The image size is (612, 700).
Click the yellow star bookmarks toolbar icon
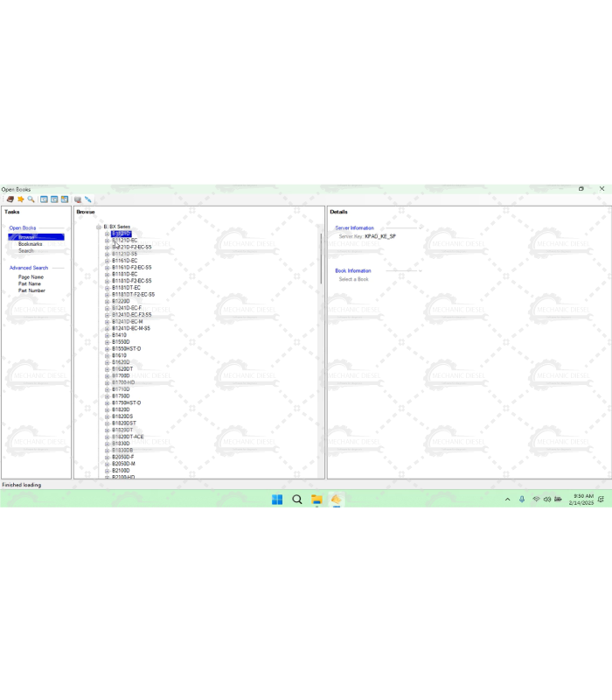coord(20,199)
